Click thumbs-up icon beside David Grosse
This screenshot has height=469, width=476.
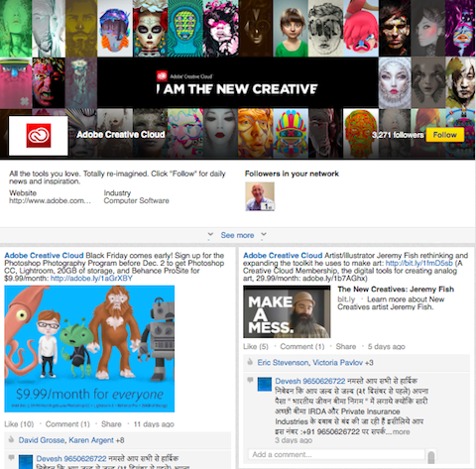[x=11, y=439]
